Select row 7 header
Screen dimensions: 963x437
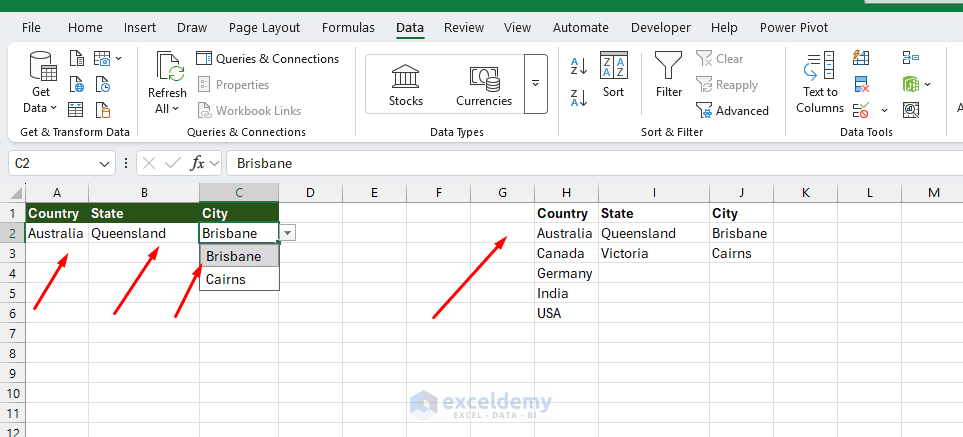[x=12, y=333]
